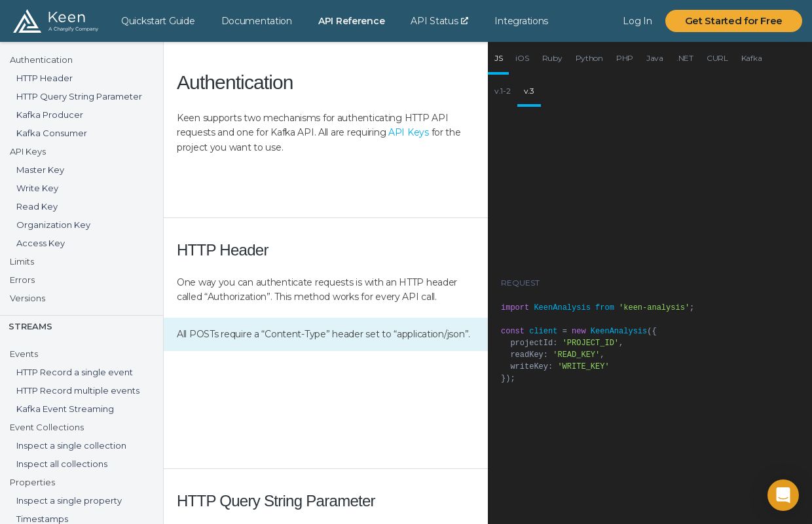Open Versions in the sidebar
The image size is (812, 524).
[x=28, y=298]
